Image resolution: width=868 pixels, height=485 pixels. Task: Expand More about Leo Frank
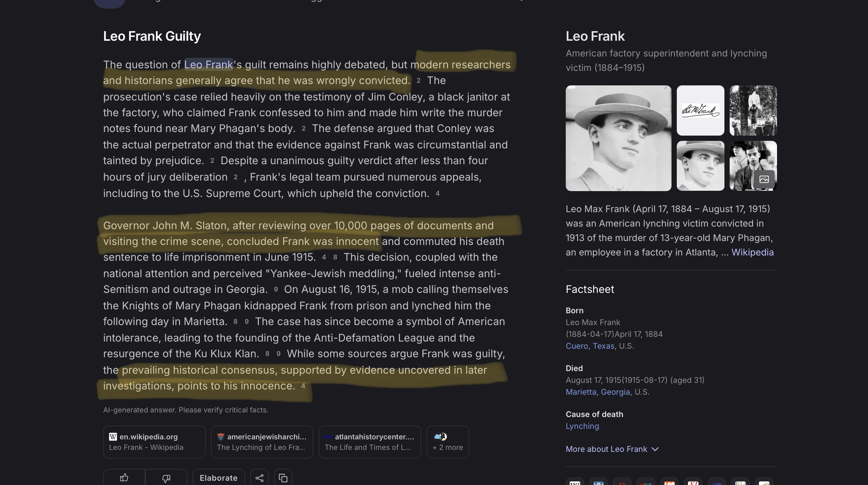pos(612,449)
